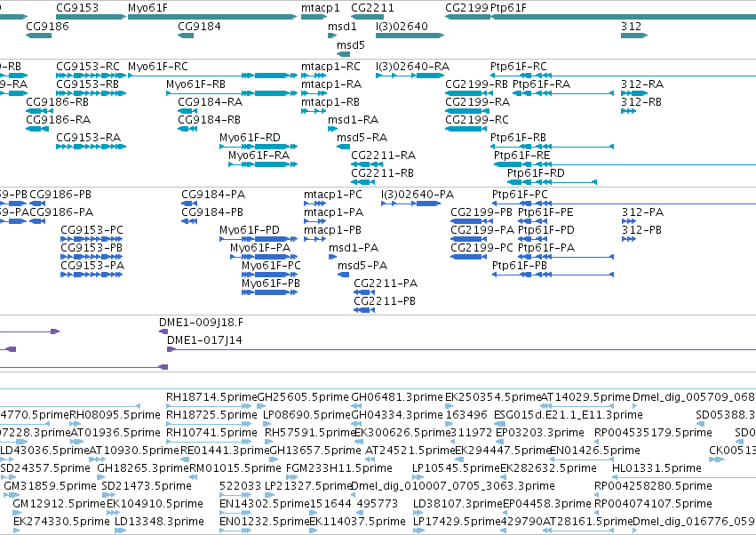This screenshot has height=535, width=756.
Task: Select the mtacp1 gene
Action: 314,17
